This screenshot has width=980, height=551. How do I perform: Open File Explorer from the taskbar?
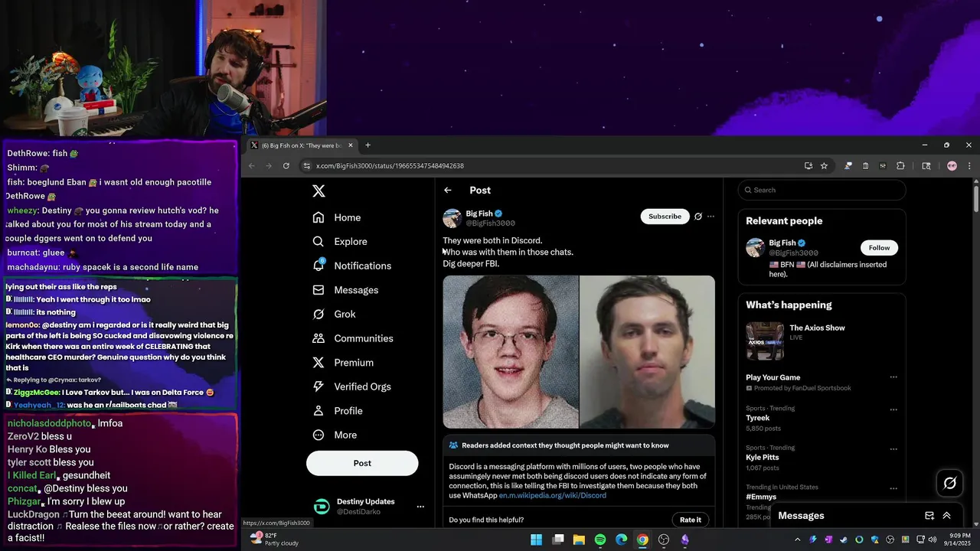[x=580, y=540]
